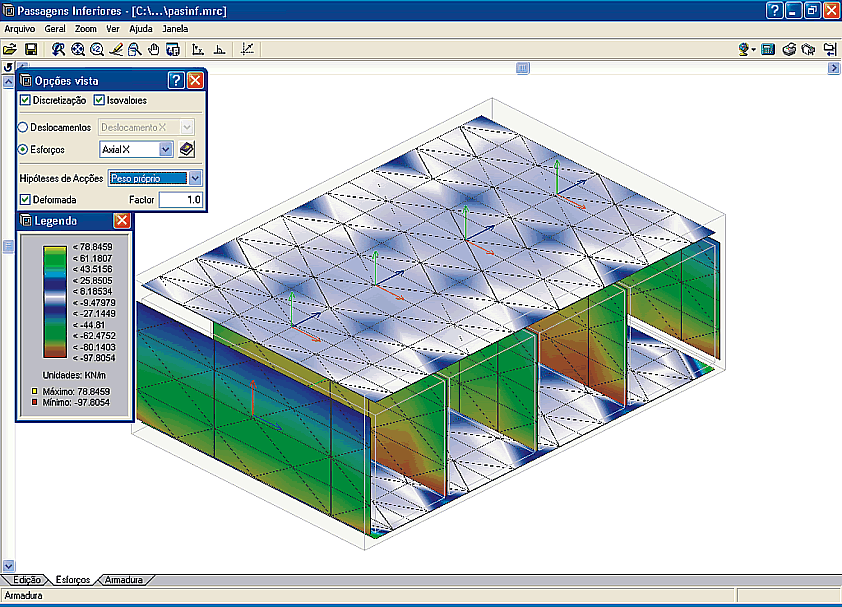Screen dimensions: 842x607
Task: Select the hand pan tool
Action: pos(154,48)
